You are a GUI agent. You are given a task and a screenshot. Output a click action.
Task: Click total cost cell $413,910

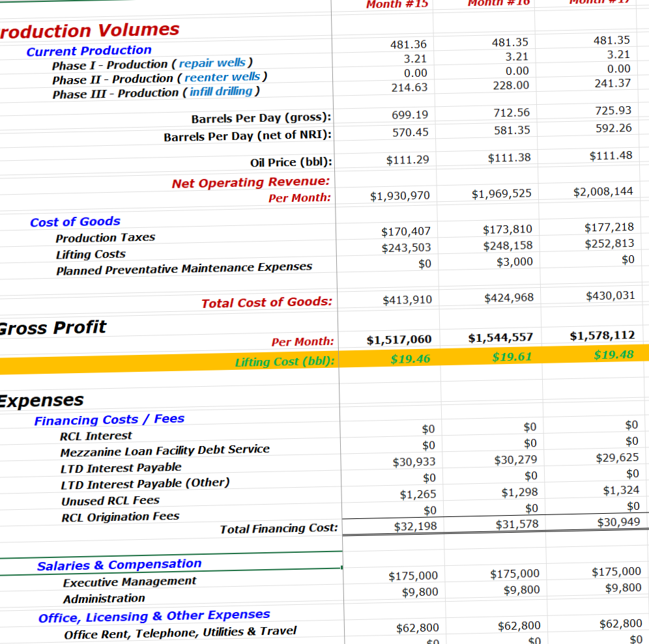(407, 300)
